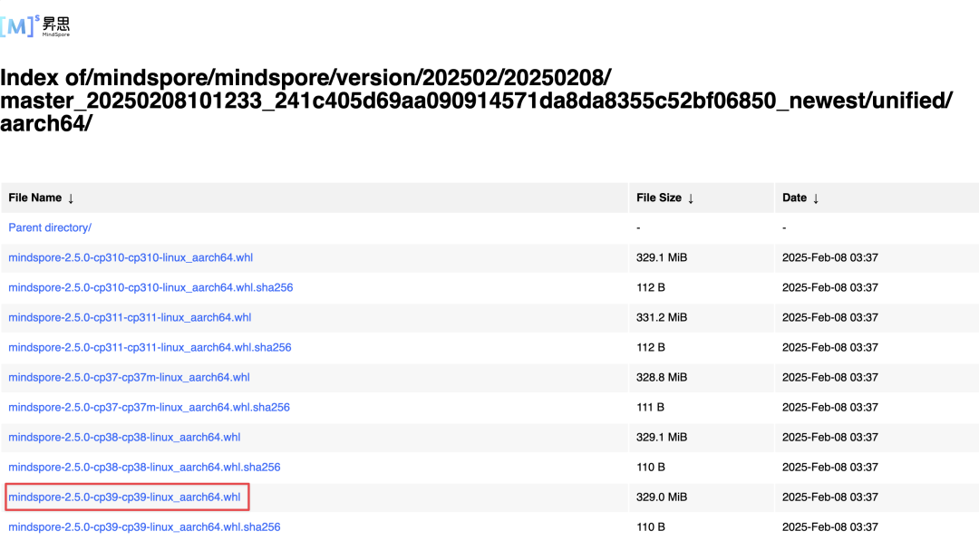This screenshot has width=979, height=560.
Task: Select the 329.1 MiB size of cp38 wheel
Action: pos(662,438)
